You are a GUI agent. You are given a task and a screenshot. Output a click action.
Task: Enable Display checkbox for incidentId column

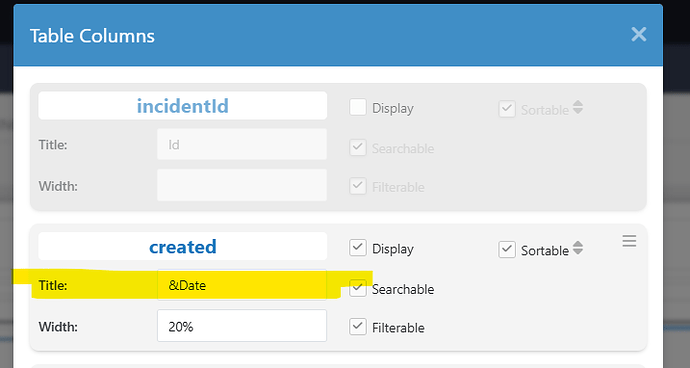[x=358, y=107]
